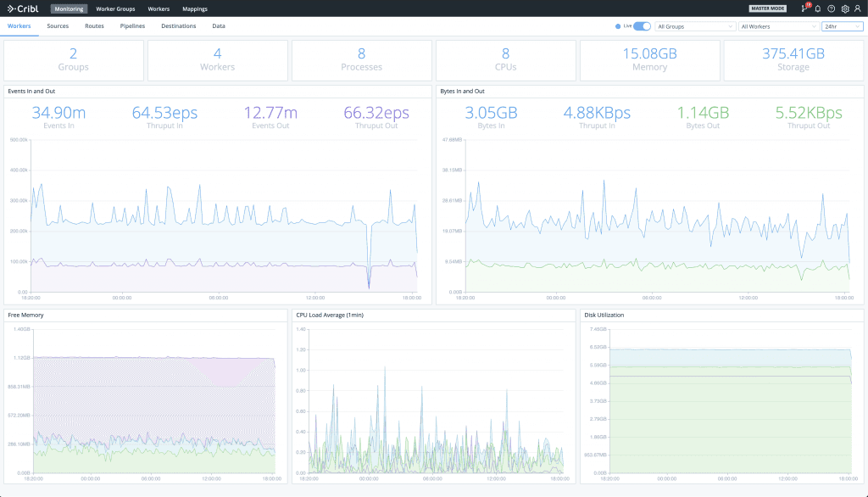
Task: Switch to the Worker Groups menu
Action: pos(115,8)
